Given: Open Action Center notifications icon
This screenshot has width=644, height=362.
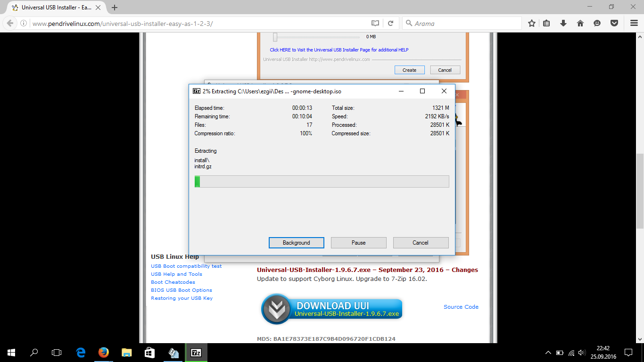Looking at the screenshot, I should click(628, 352).
